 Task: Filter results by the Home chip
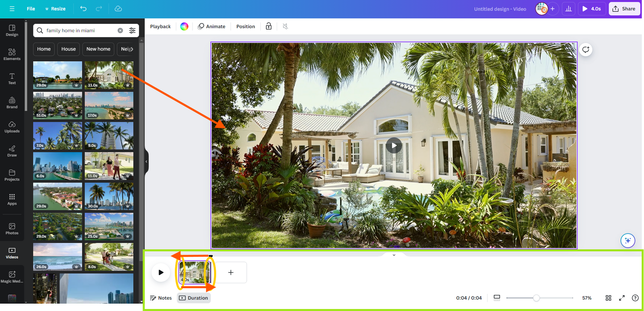click(x=44, y=49)
